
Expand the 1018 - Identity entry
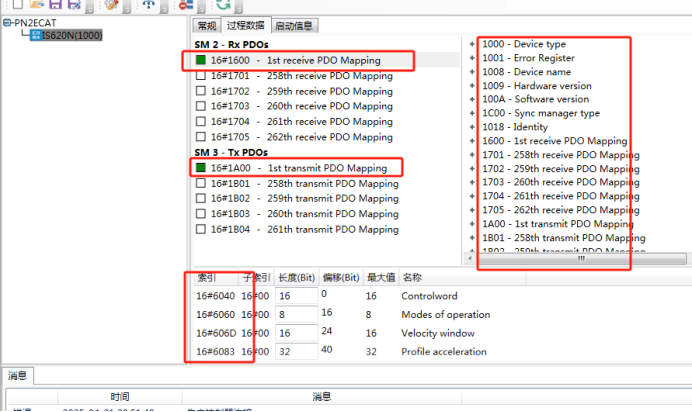(471, 127)
